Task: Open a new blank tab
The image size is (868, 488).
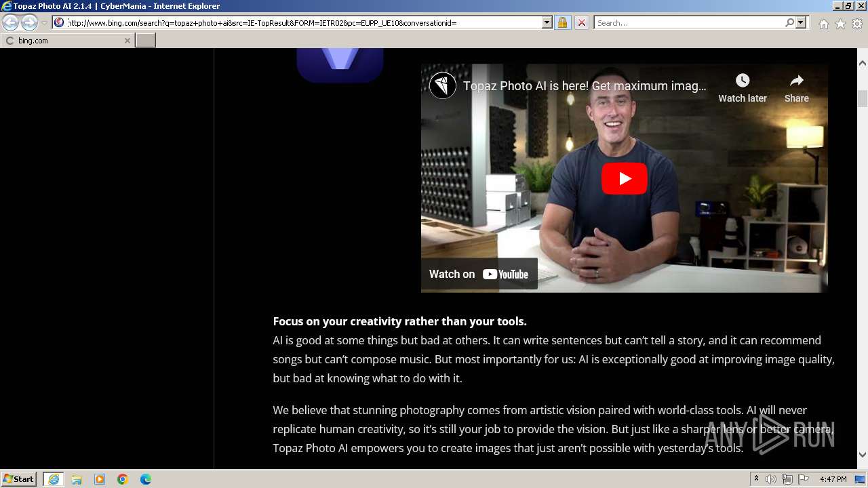Action: tap(146, 41)
